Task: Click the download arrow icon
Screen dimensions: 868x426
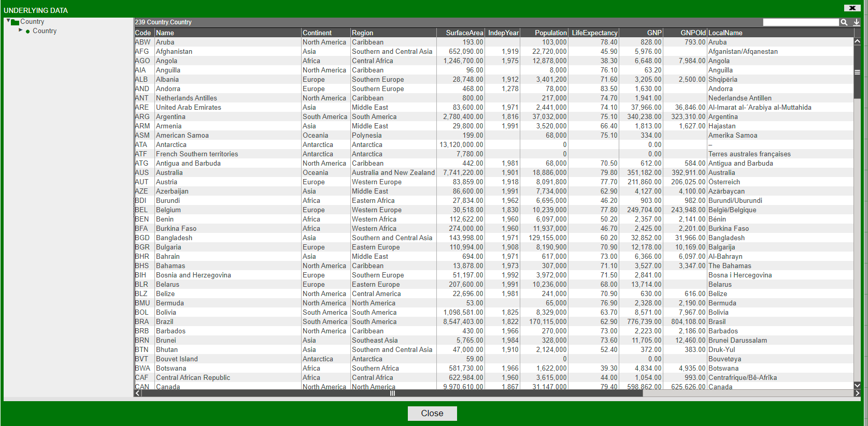Action: (x=857, y=22)
